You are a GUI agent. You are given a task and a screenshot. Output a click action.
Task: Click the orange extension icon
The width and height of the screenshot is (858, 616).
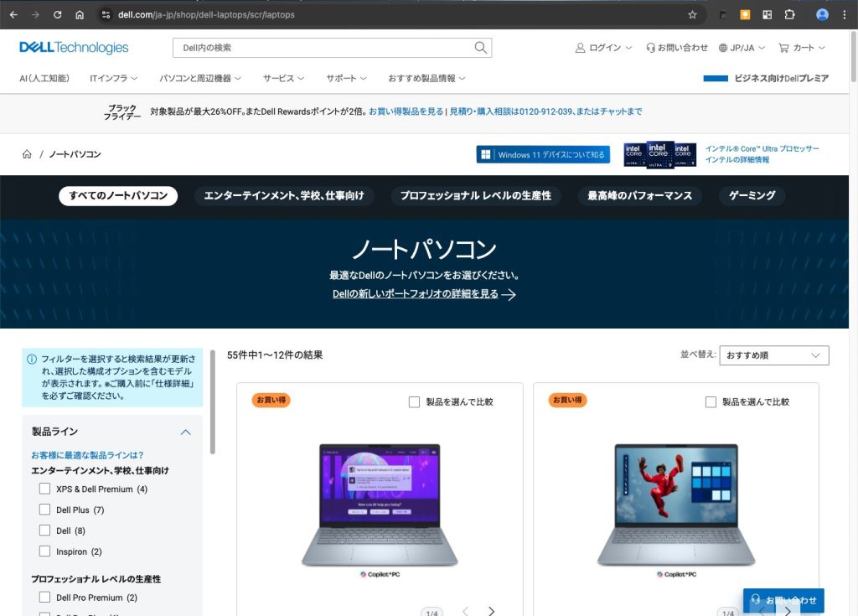tap(745, 15)
